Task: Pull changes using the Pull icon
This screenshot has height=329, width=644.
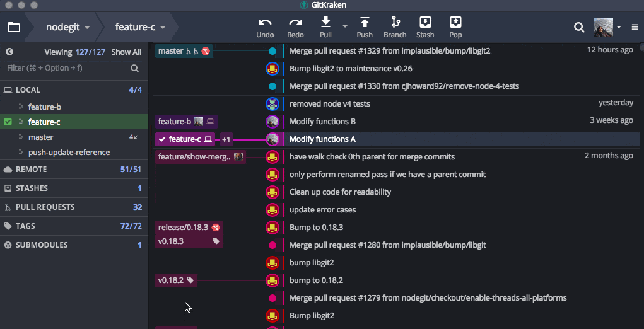Action: coord(325,22)
